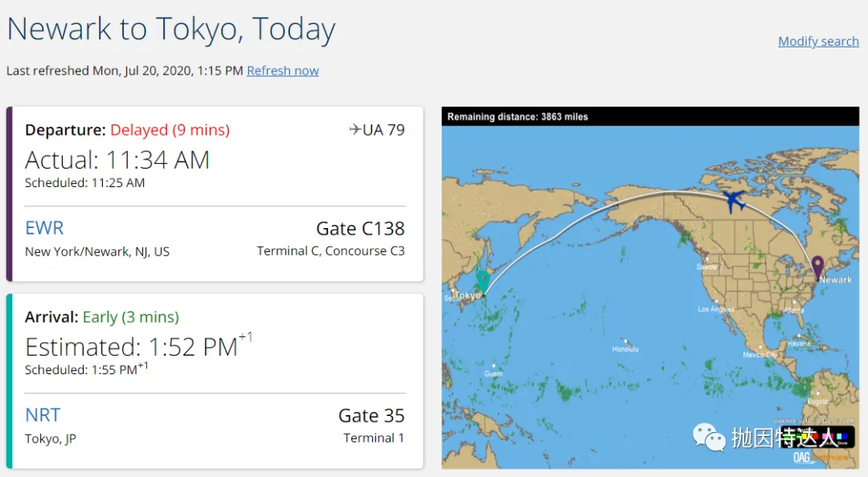Click the OAG logo on the map
This screenshot has width=868, height=477.
[803, 458]
